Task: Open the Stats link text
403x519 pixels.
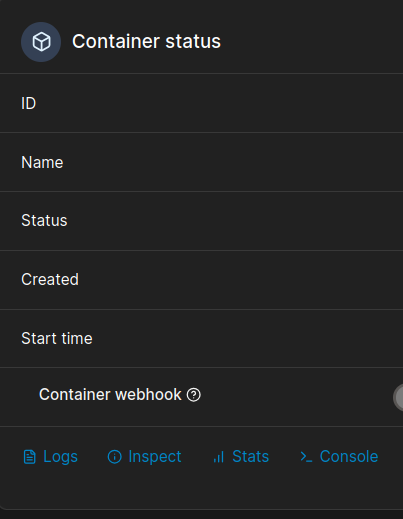Action: click(250, 457)
